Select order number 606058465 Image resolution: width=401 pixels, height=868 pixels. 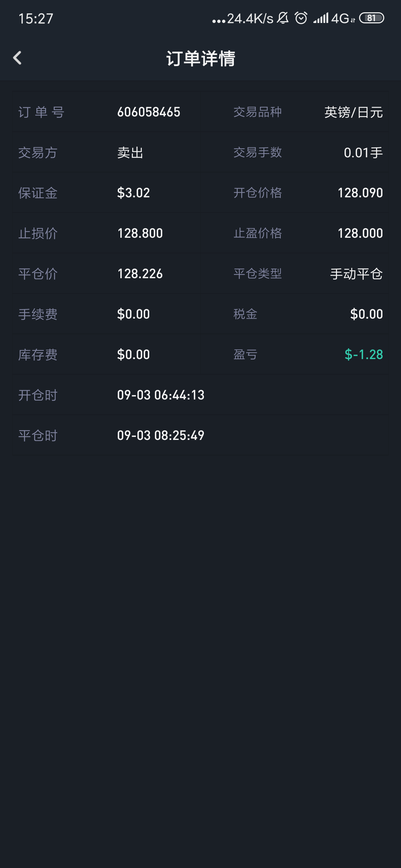click(x=149, y=112)
